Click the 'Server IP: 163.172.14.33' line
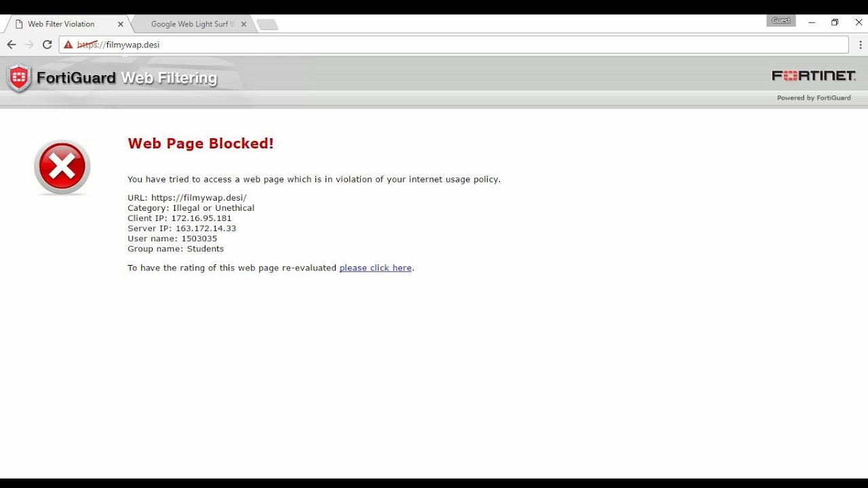The height and width of the screenshot is (488, 868). (x=182, y=228)
